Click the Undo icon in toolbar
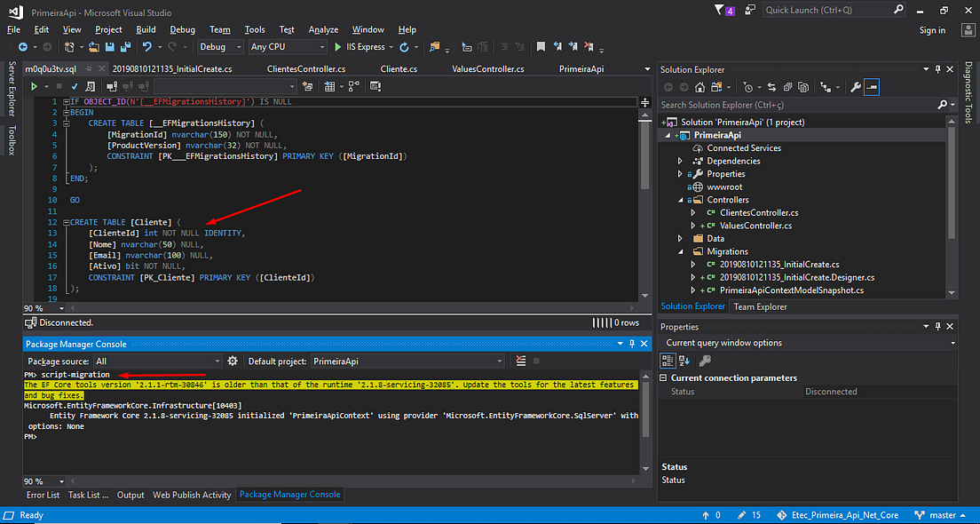Image resolution: width=980 pixels, height=524 pixels. pos(147,47)
